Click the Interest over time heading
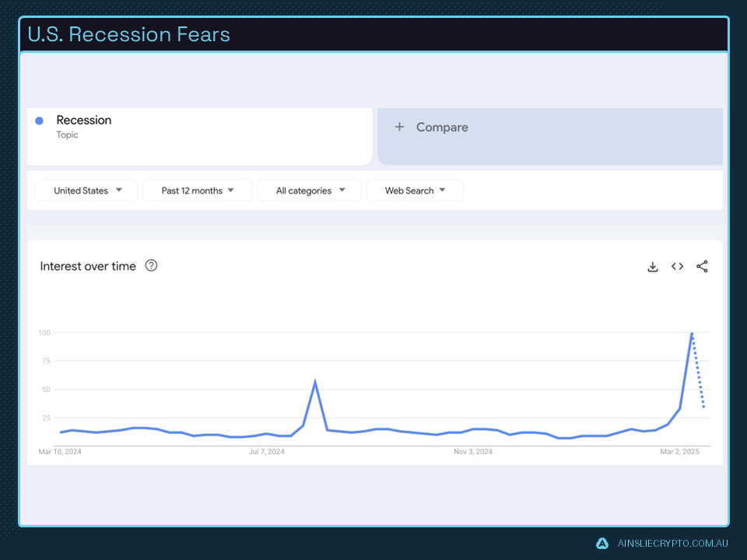Viewport: 747px width, 560px height. [87, 266]
